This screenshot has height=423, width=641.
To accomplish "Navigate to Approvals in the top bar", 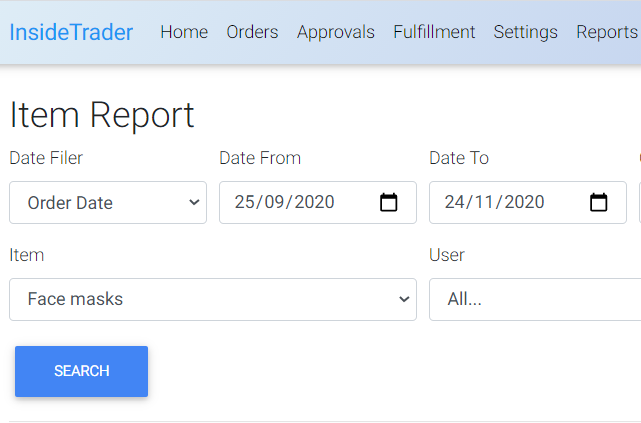I will [x=336, y=32].
